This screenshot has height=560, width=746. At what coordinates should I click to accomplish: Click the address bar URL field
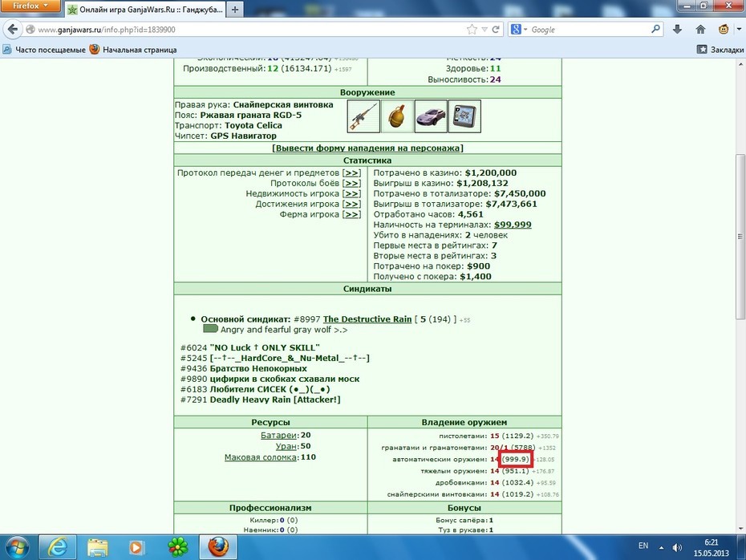(x=247, y=30)
